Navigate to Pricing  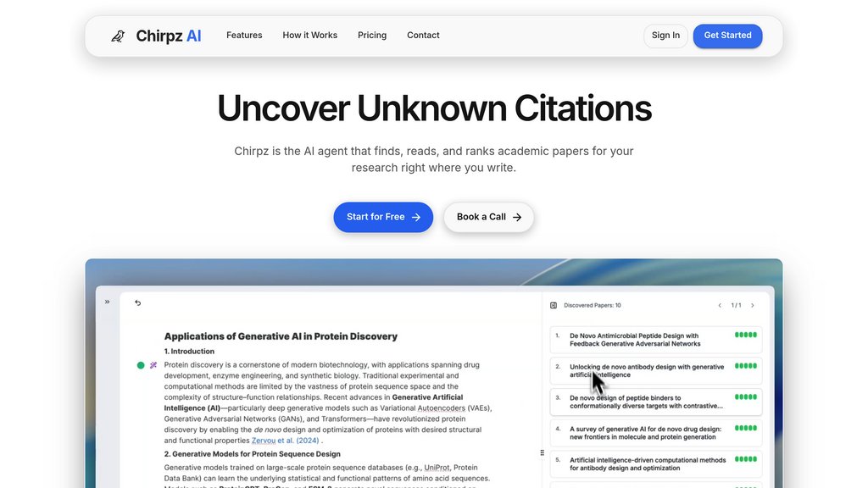(x=372, y=36)
